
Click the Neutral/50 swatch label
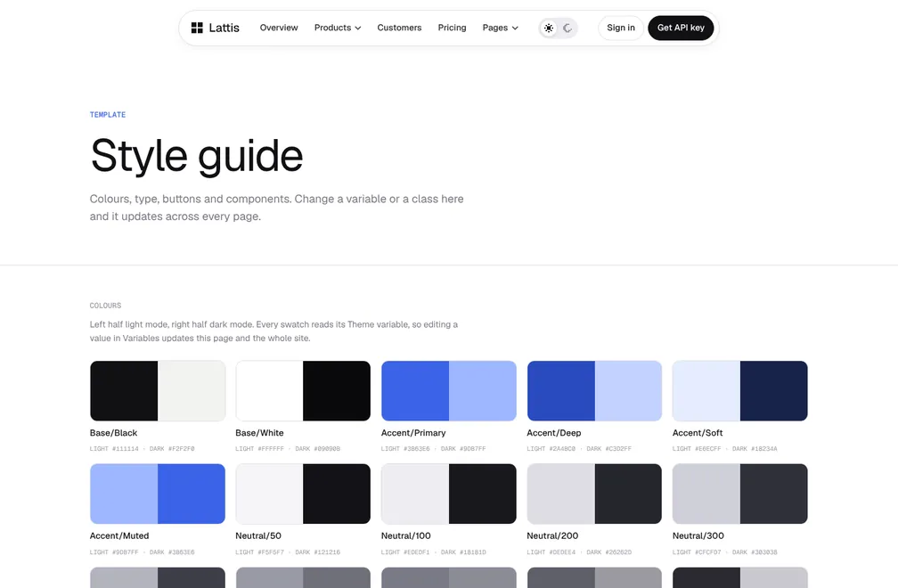[x=258, y=536]
